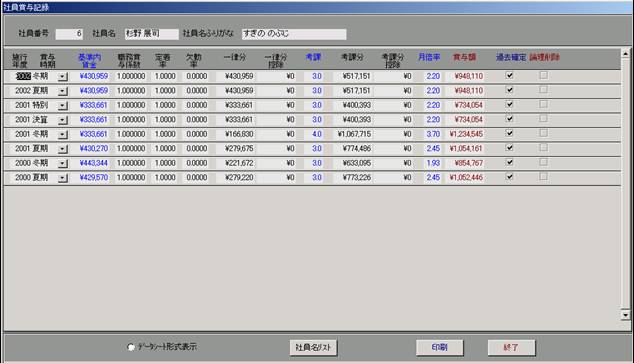634x363 pixels.
Task: Click the 過去確定 column header
Action: [511, 57]
